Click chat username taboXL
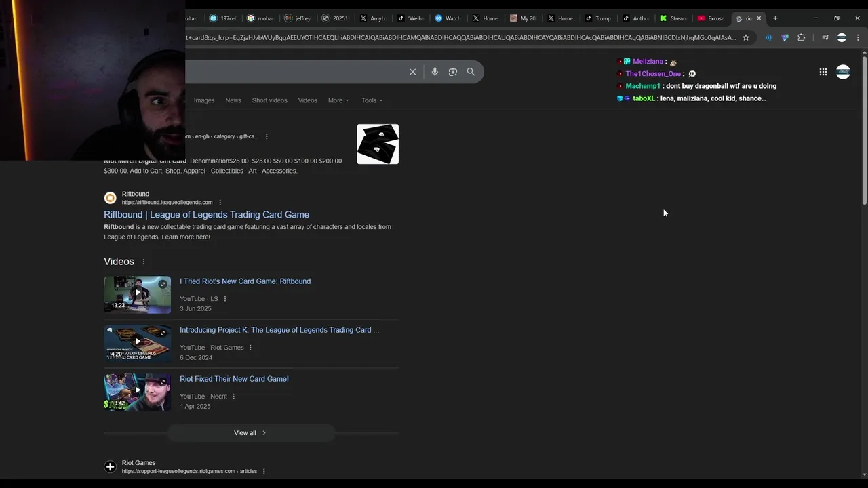This screenshot has width=868, height=488. tap(644, 98)
